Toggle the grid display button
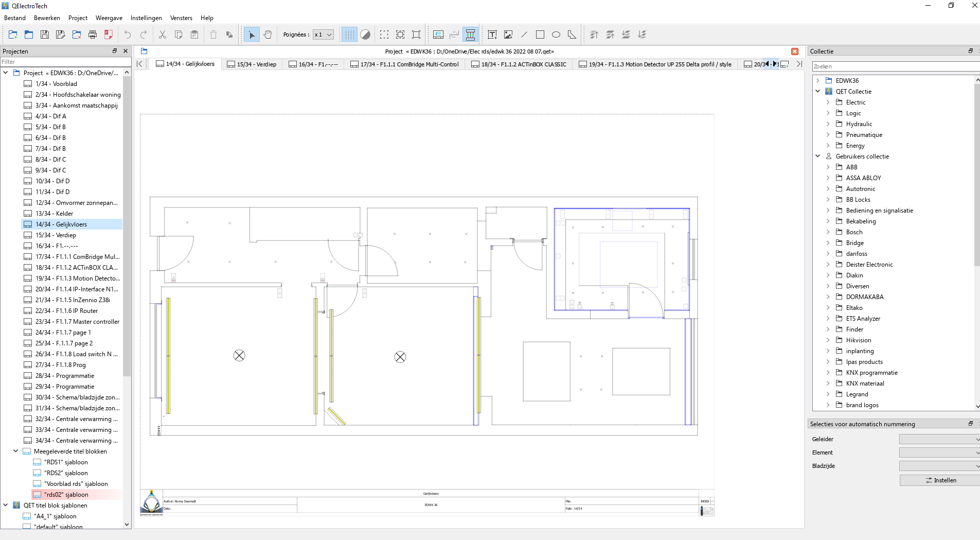 point(349,34)
